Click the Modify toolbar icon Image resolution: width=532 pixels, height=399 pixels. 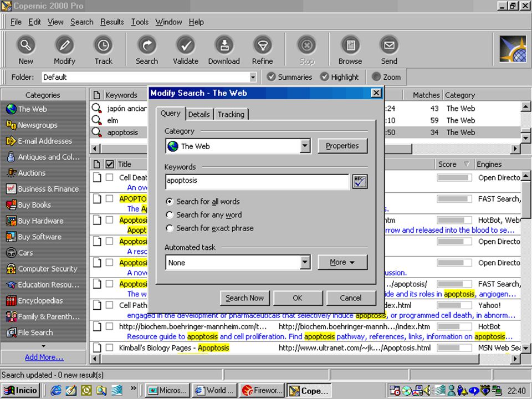[64, 50]
